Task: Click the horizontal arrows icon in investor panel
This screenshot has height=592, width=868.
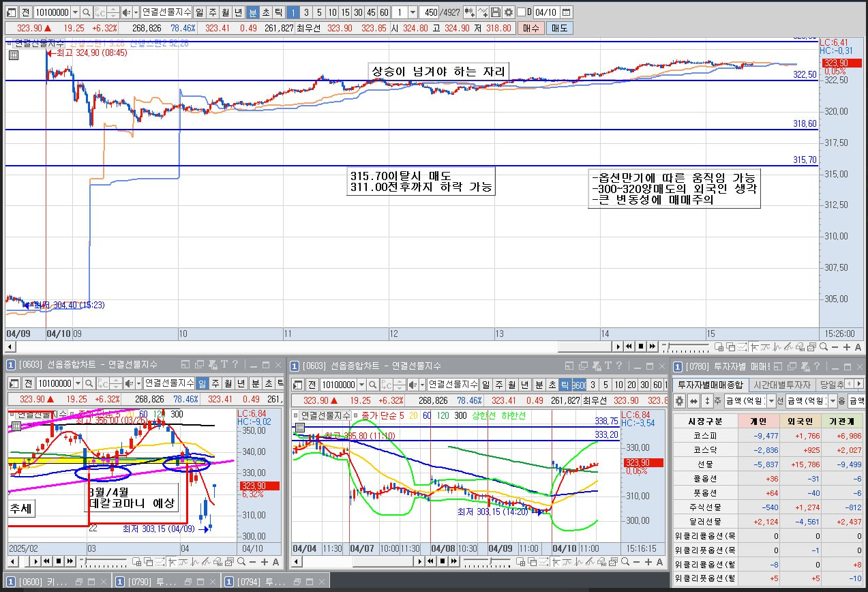Action: point(693,401)
